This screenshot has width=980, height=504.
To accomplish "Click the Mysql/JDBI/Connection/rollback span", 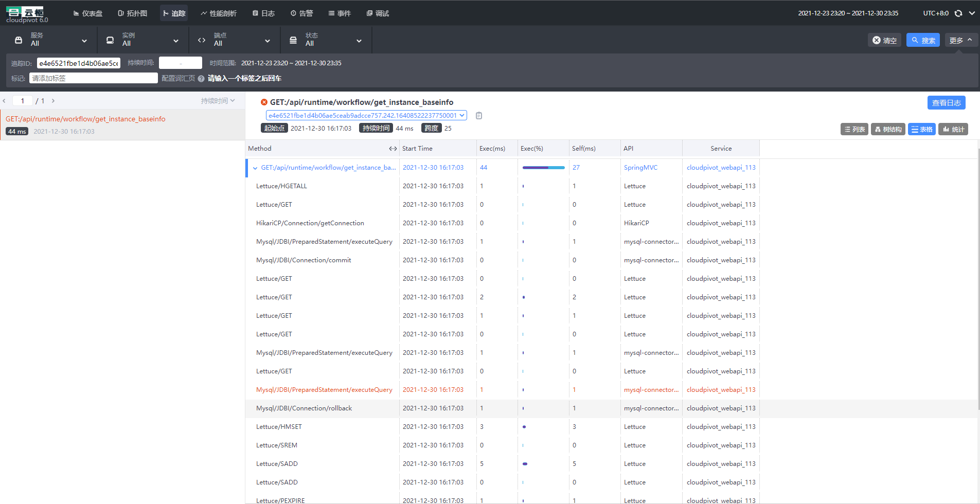I will coord(304,408).
